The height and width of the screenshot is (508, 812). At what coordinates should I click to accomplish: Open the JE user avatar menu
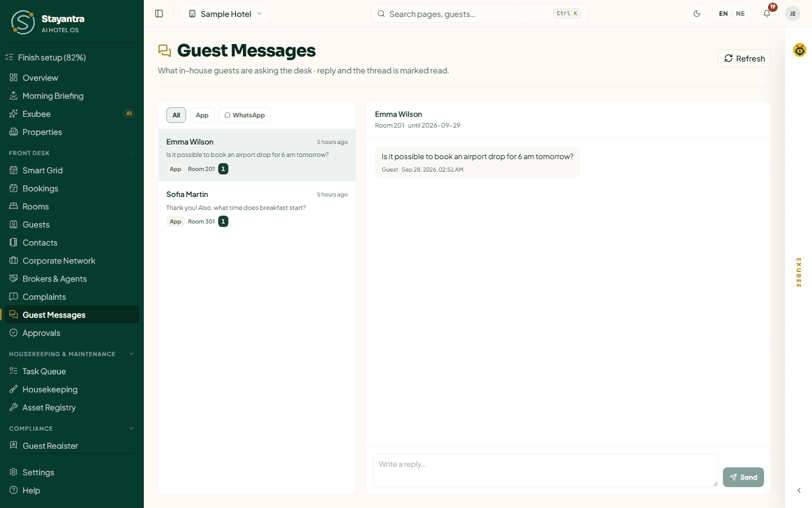pyautogui.click(x=793, y=14)
